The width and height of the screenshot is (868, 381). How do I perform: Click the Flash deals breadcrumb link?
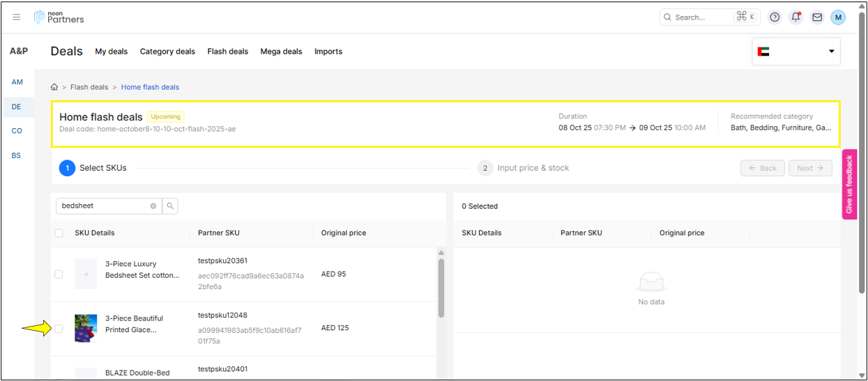tap(89, 87)
